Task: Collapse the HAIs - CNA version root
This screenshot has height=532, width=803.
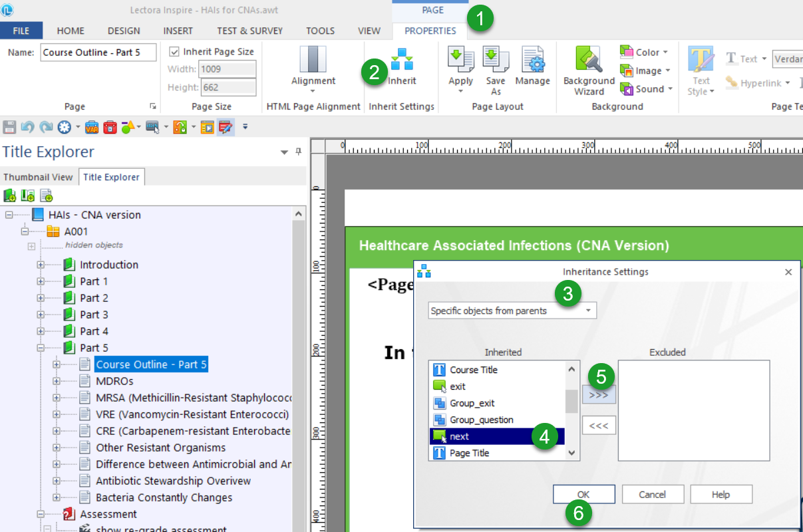Action: 9,215
